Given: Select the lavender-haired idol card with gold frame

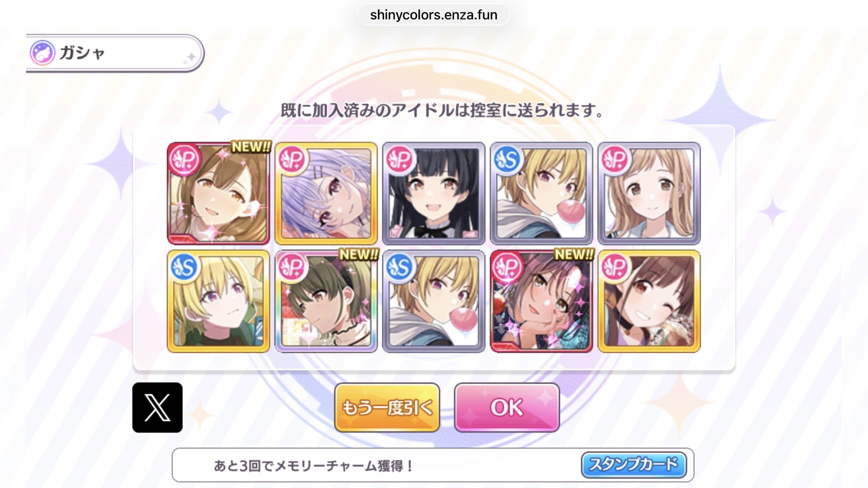Looking at the screenshot, I should pos(326,193).
